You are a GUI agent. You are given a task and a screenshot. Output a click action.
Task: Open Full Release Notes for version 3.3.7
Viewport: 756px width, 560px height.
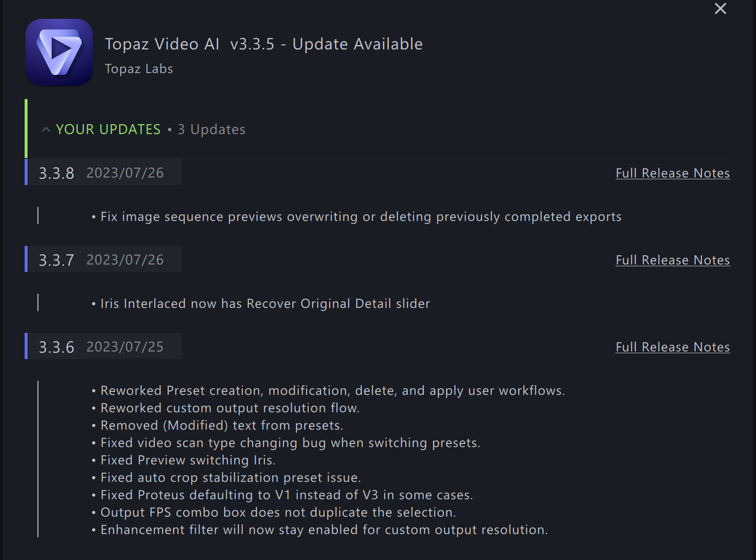click(672, 259)
